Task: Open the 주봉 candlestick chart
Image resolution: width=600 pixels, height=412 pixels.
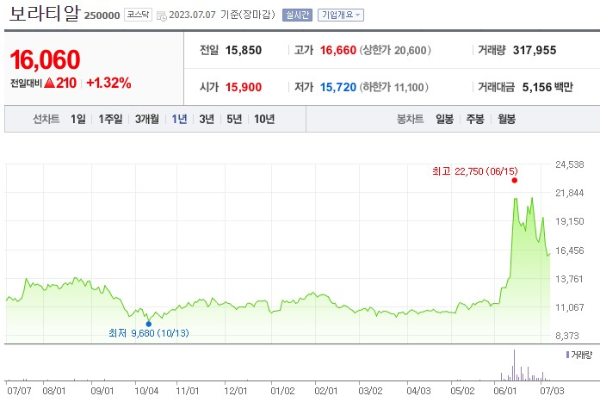Action: pos(475,119)
